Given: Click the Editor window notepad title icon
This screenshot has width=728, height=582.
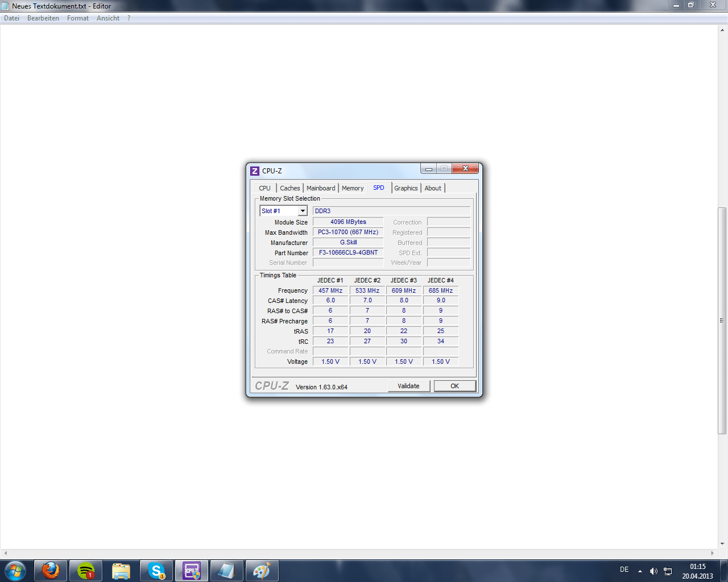Looking at the screenshot, I should tap(5, 6).
